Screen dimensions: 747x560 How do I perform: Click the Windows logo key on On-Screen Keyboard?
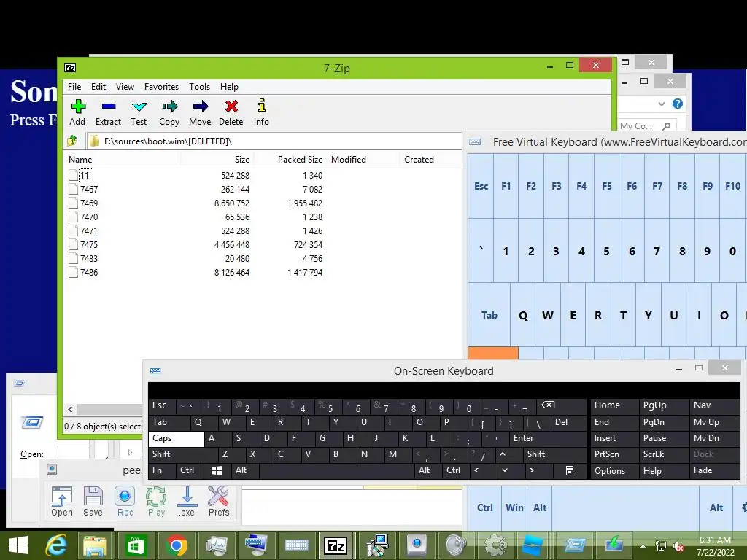tap(217, 470)
